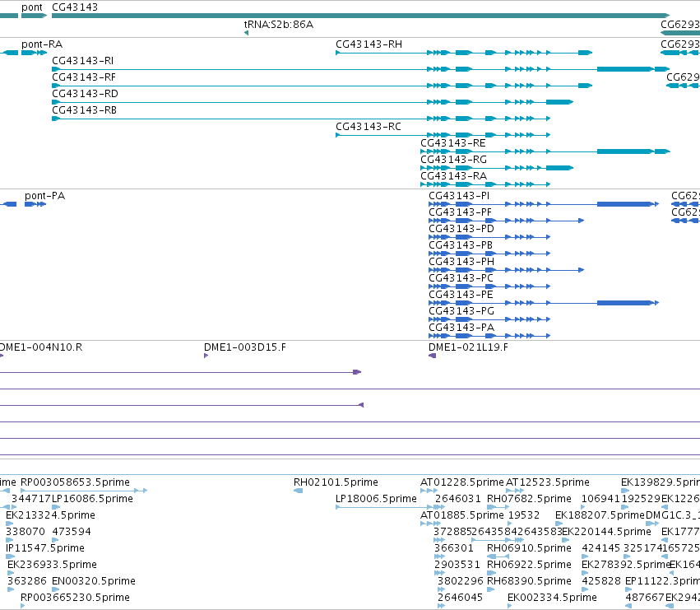
Task: Select the tRNA:S2b:86A gene arrow glyph
Action: (246, 33)
